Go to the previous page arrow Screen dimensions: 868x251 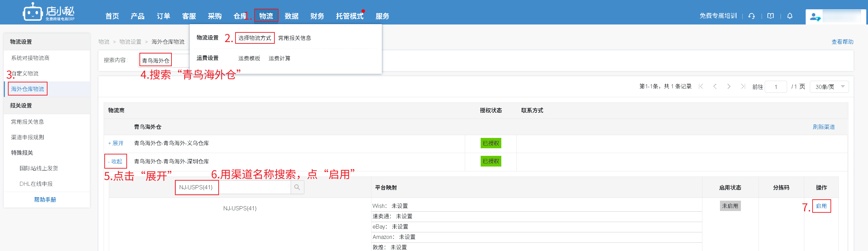(715, 87)
